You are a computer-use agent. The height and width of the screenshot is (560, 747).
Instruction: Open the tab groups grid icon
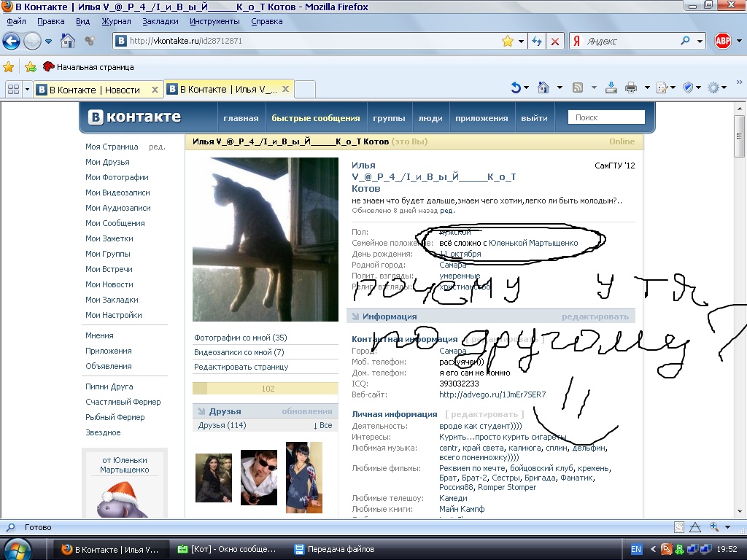[13, 89]
